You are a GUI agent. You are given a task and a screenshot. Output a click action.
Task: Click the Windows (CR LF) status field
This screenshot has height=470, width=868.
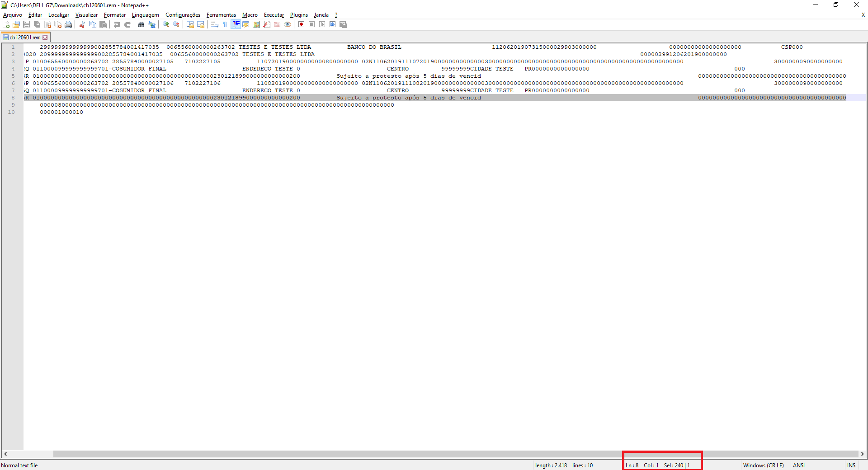(763, 465)
